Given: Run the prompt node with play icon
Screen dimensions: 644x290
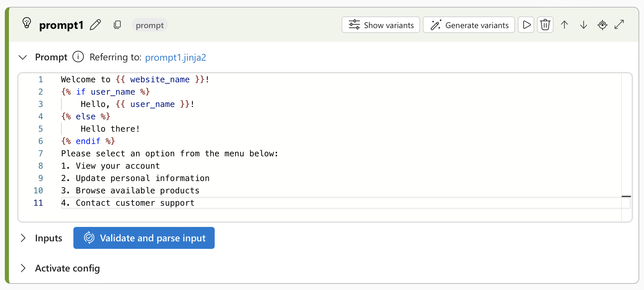Looking at the screenshot, I should click(x=526, y=25).
